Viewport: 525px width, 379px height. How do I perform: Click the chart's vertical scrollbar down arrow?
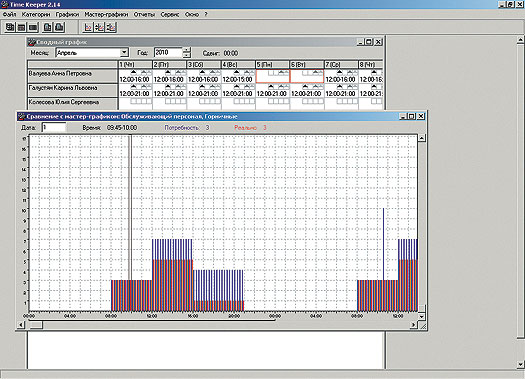click(x=422, y=316)
